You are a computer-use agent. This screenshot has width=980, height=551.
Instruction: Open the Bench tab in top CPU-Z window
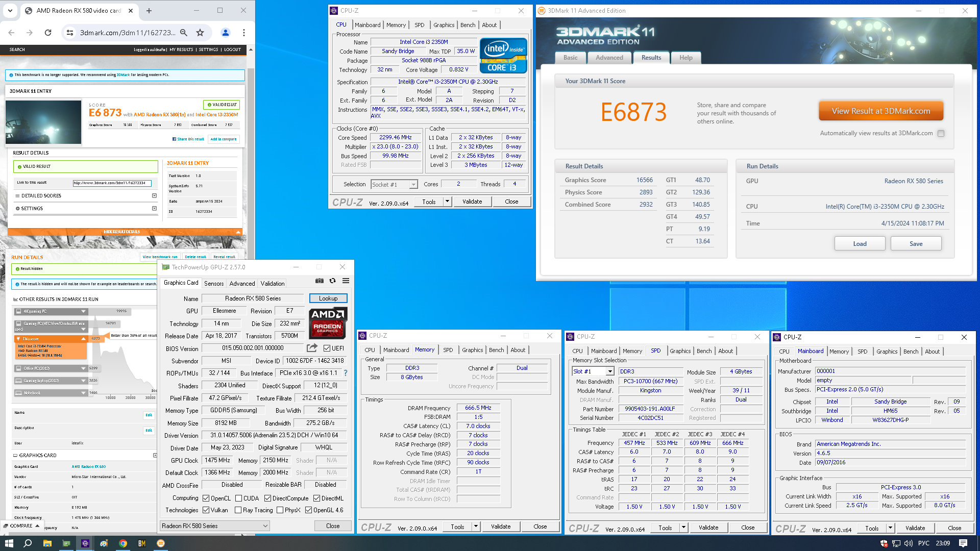click(x=468, y=25)
